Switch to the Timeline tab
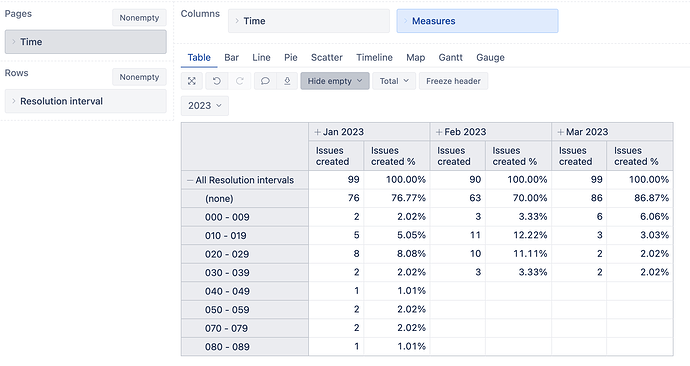The height and width of the screenshot is (366, 690). tap(374, 58)
